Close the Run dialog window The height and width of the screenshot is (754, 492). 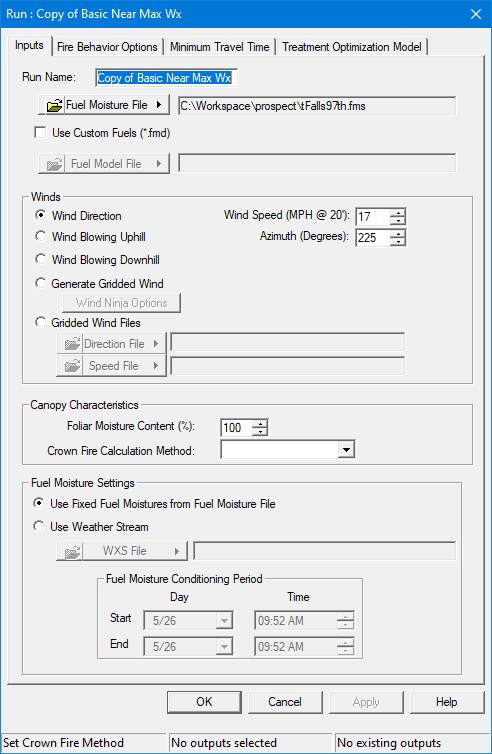click(476, 14)
